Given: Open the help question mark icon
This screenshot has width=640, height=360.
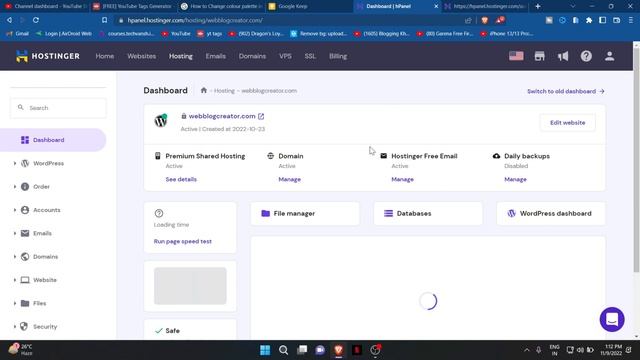Looking at the screenshot, I should click(x=586, y=56).
